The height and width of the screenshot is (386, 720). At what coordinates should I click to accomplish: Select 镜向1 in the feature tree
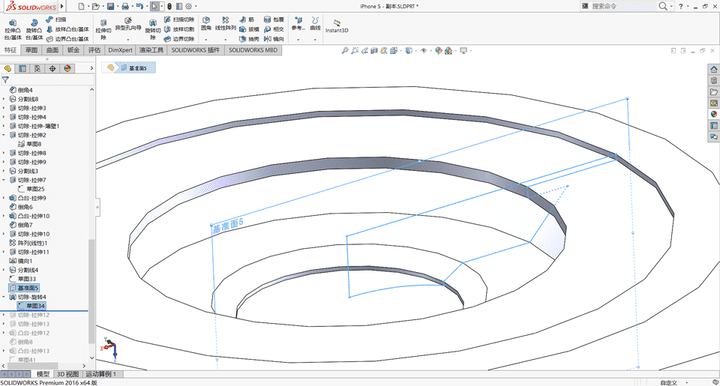[21, 261]
